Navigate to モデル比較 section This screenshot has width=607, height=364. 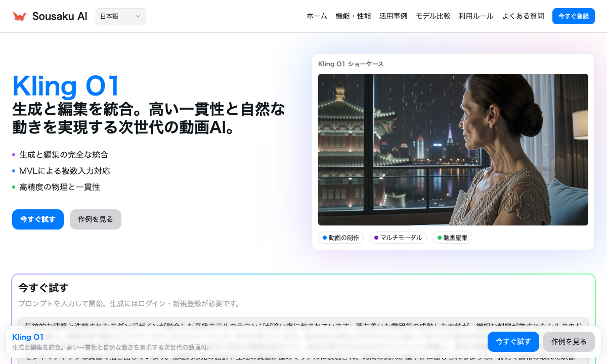tap(433, 16)
